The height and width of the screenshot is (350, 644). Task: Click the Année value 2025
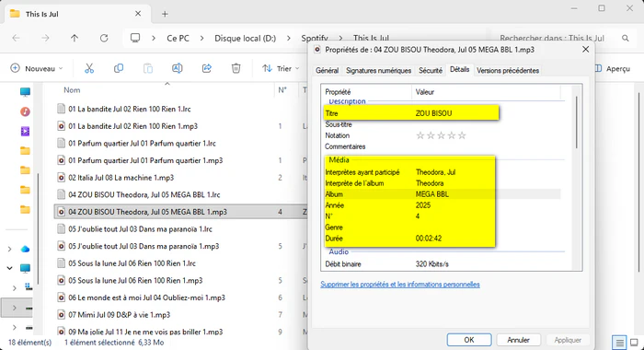pos(423,205)
